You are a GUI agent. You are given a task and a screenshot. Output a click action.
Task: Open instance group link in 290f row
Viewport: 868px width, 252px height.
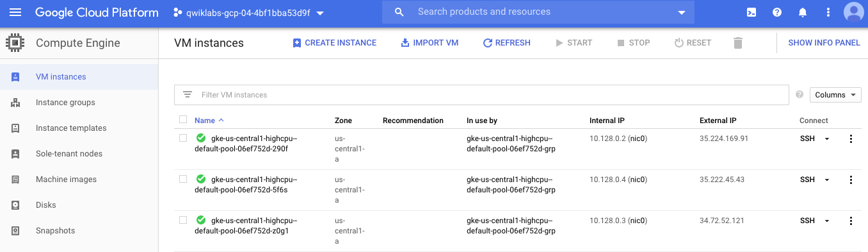click(511, 144)
